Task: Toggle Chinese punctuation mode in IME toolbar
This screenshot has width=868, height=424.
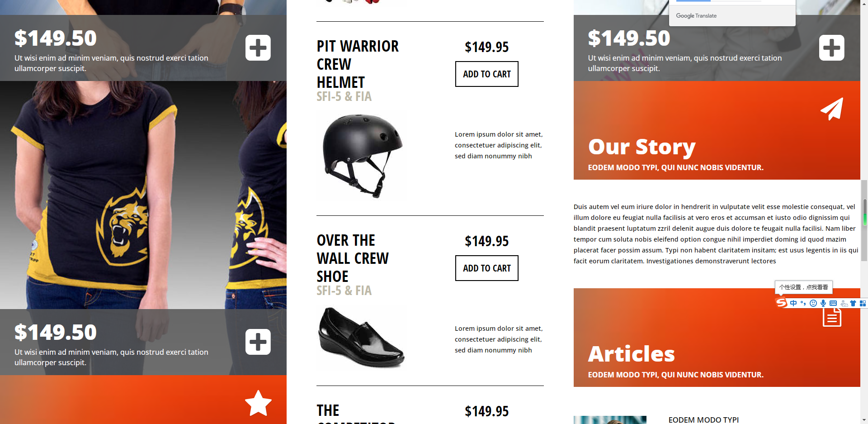Action: click(x=803, y=303)
